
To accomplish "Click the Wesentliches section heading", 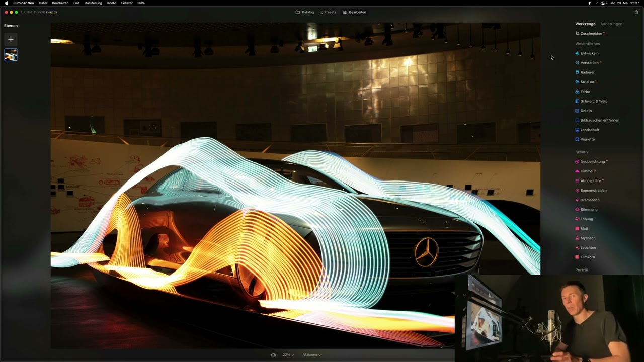I will [588, 44].
